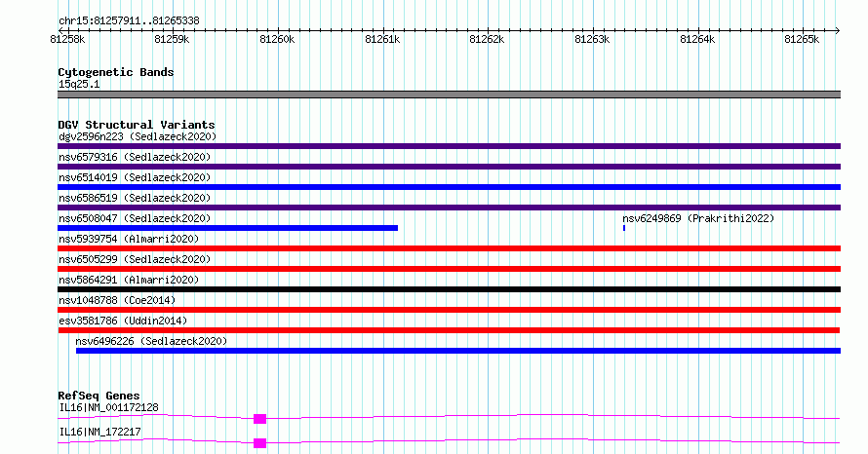Click the nsv5864291 (Almarri2020) variant label
Screen dimensions: 868x454
coord(129,280)
